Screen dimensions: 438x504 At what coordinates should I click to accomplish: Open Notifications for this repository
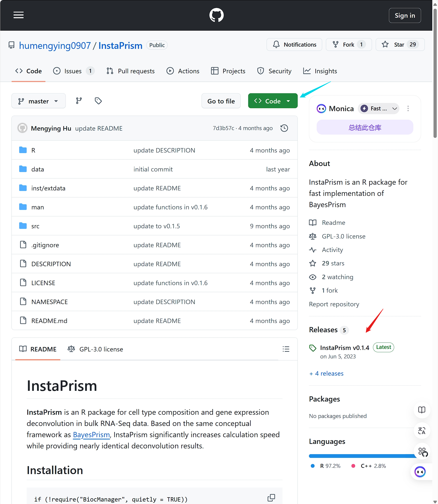(294, 45)
